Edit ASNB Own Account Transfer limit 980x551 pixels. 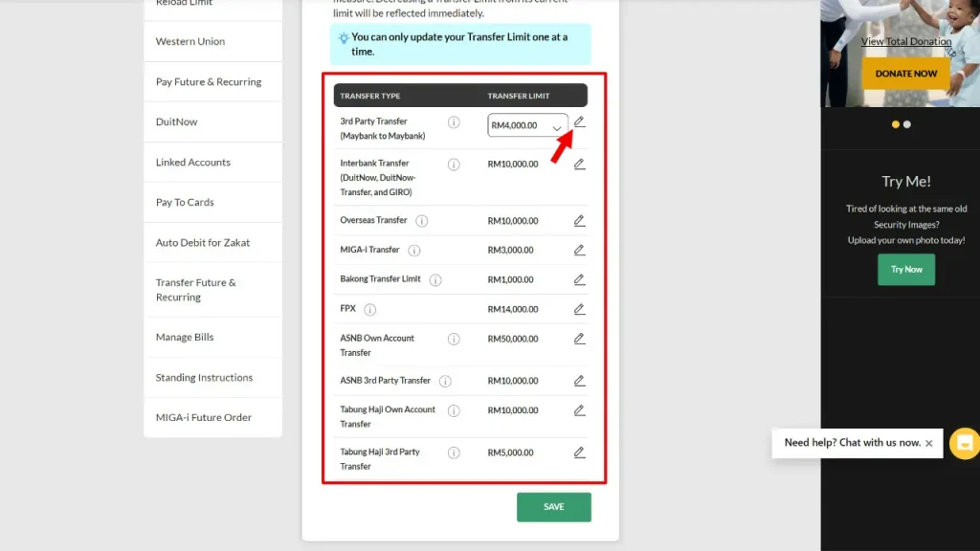(x=579, y=339)
